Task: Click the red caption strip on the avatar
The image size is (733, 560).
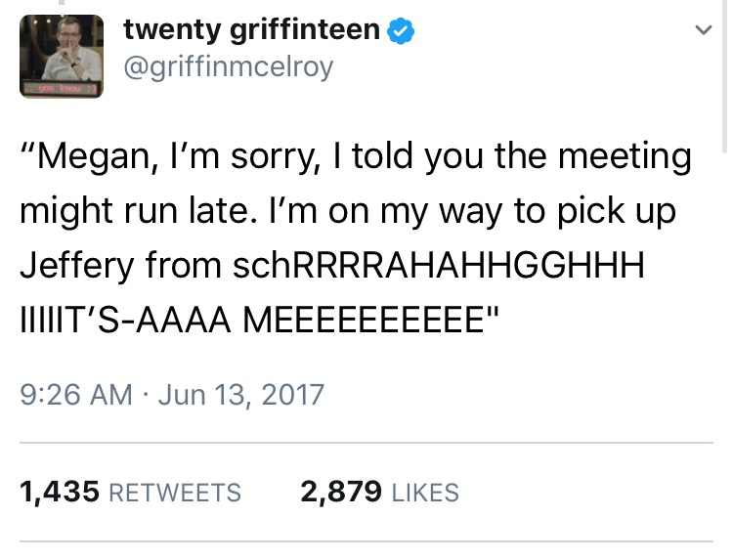Action: click(x=61, y=88)
